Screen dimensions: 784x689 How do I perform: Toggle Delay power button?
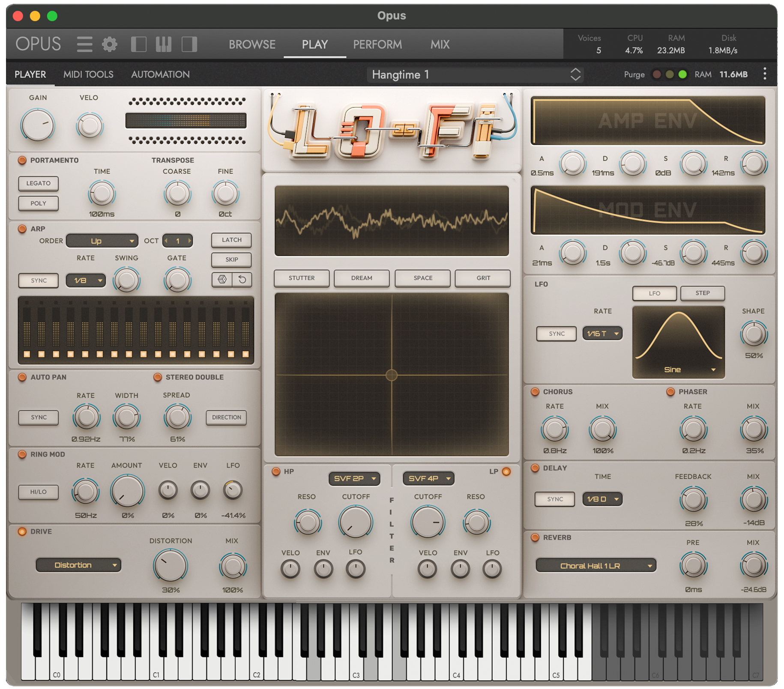point(535,468)
